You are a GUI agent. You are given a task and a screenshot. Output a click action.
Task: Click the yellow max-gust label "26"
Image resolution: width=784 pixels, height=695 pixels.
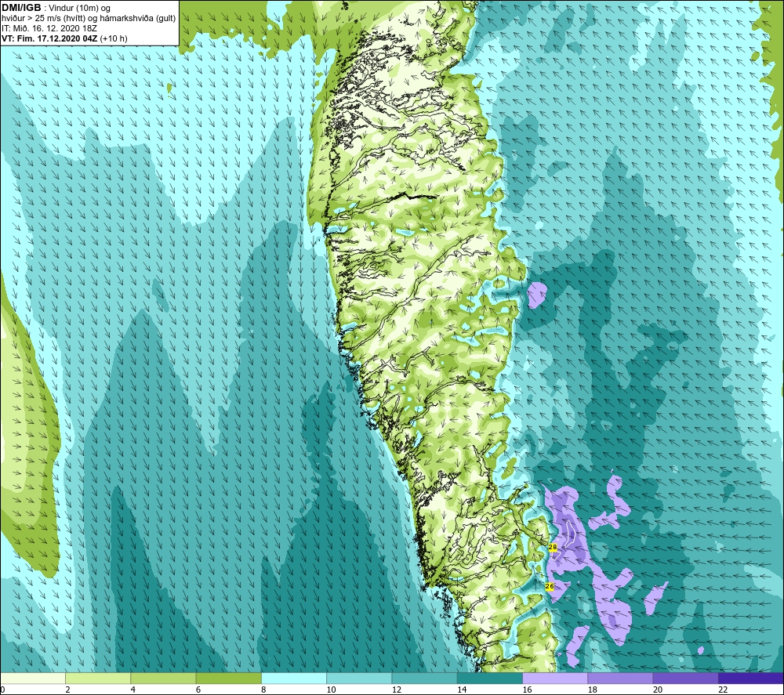click(550, 586)
